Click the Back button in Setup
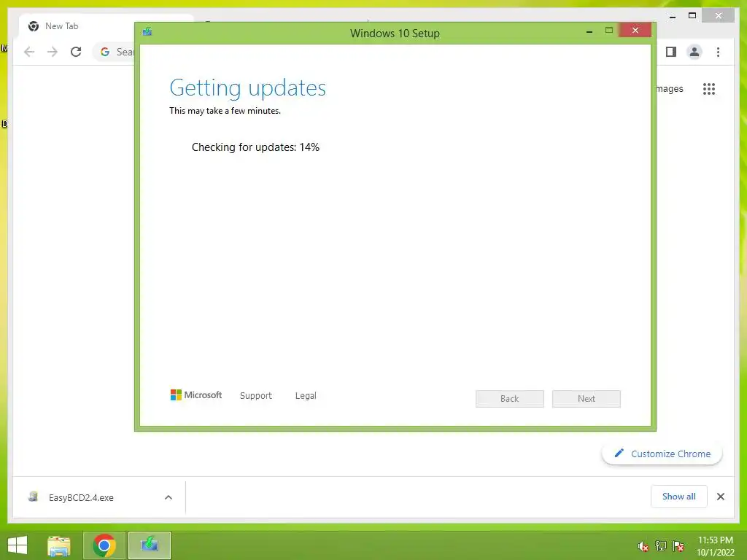 click(x=510, y=399)
